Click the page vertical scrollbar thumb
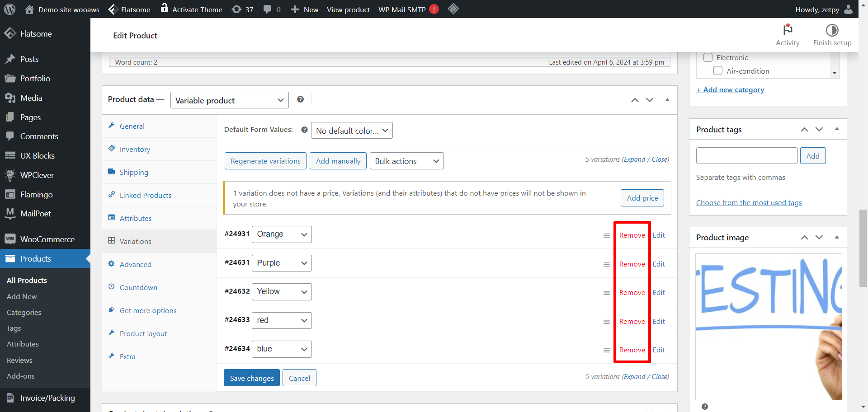 [863, 248]
